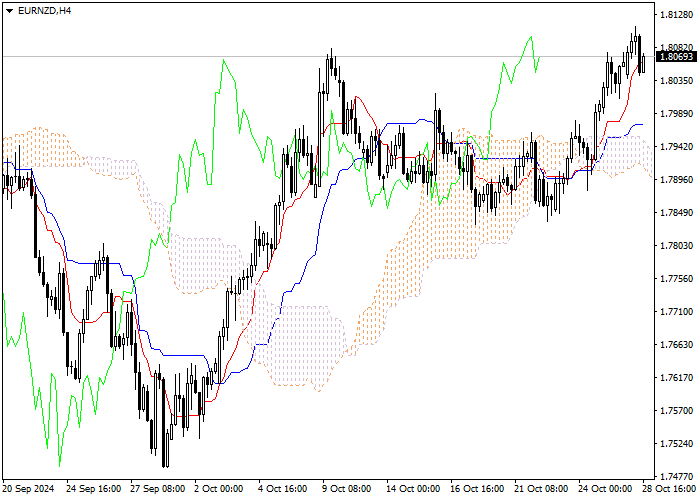700x500 pixels.
Task: Click the 1.76630 price axis label
Action: [x=677, y=345]
